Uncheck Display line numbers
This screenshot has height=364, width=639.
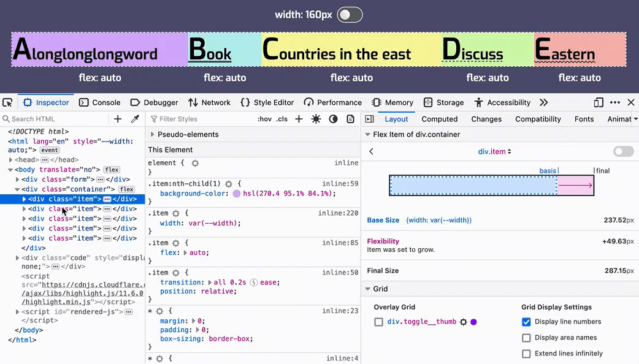pyautogui.click(x=526, y=322)
